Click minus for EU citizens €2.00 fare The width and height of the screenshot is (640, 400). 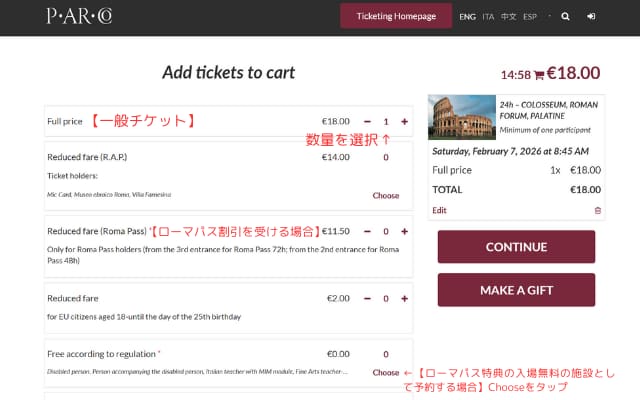coord(367,298)
